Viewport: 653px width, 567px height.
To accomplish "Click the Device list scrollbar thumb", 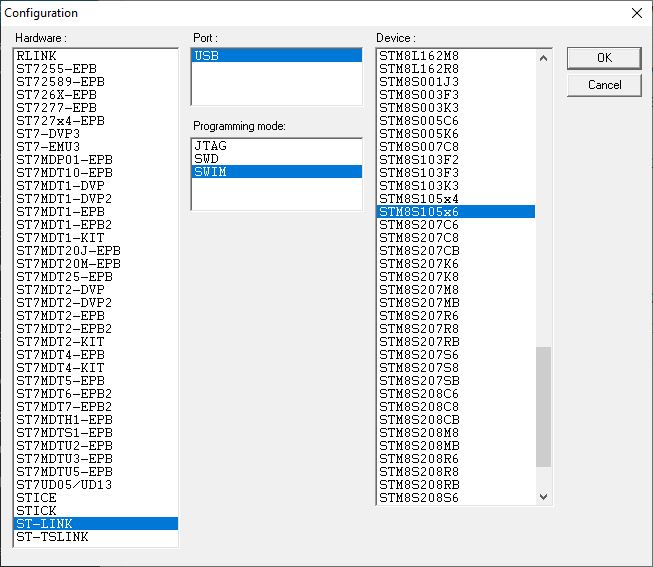I will (543, 407).
